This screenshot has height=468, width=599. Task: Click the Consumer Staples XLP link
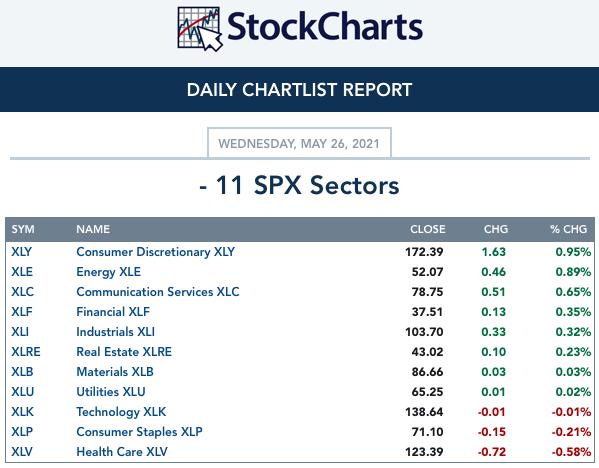[139, 432]
